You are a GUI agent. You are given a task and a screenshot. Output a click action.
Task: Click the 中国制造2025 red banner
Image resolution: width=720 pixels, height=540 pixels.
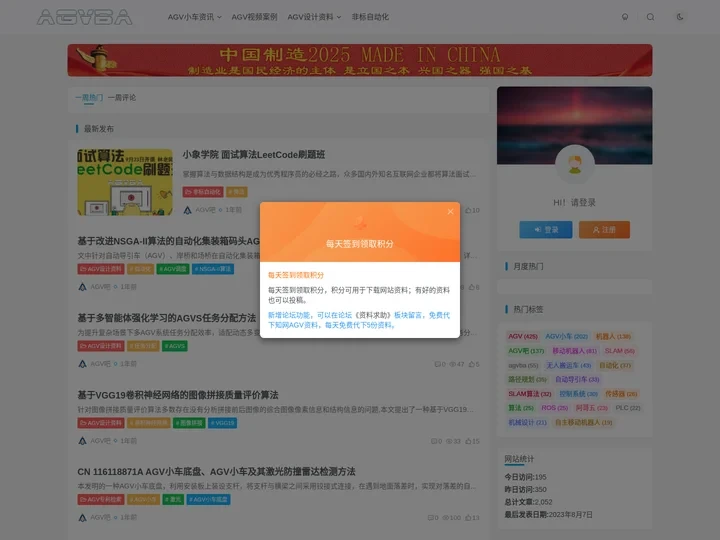(x=360, y=60)
